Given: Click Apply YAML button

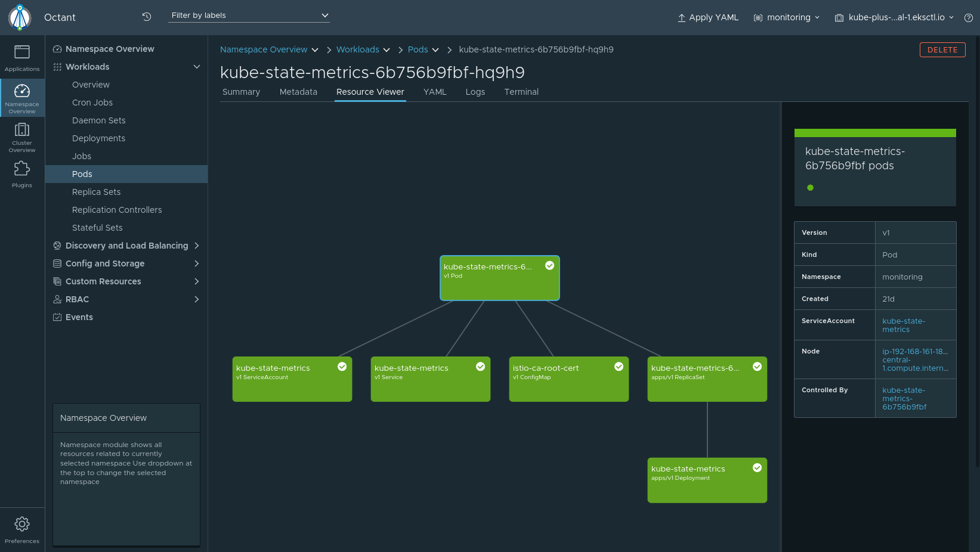Looking at the screenshot, I should point(708,18).
